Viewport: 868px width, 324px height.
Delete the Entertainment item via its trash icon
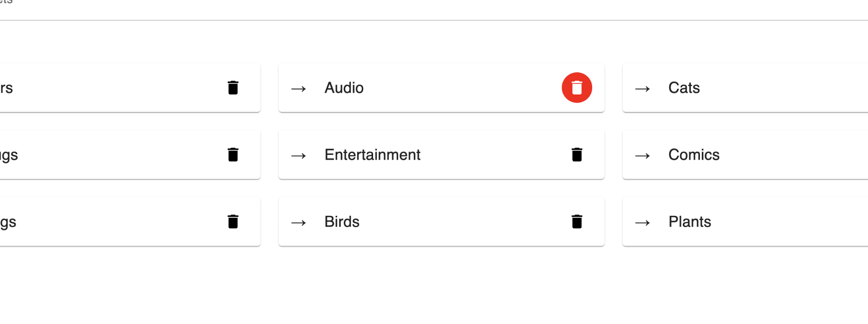(x=577, y=155)
